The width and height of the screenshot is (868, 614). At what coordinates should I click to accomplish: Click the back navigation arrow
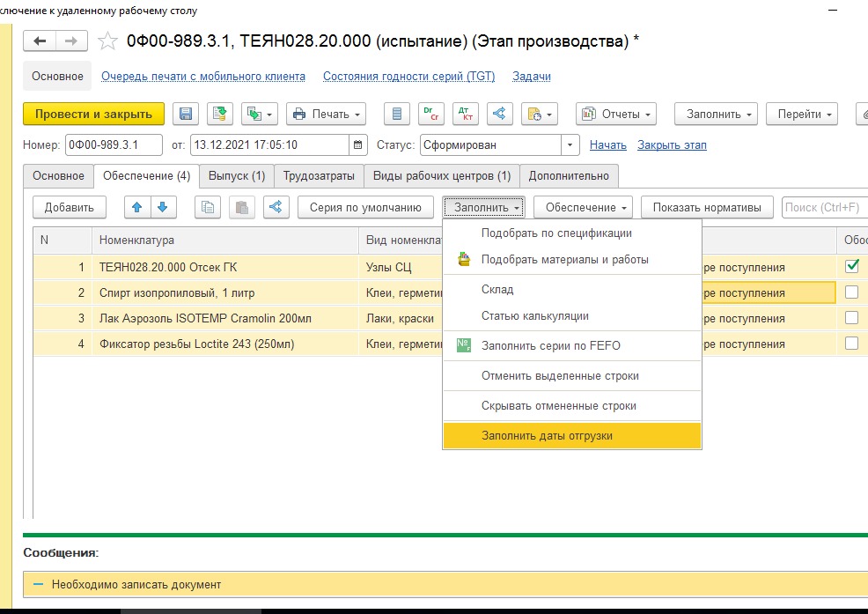(41, 41)
